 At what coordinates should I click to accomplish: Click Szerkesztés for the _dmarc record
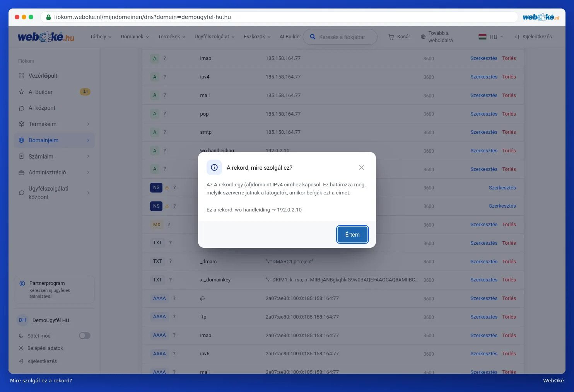click(x=484, y=262)
